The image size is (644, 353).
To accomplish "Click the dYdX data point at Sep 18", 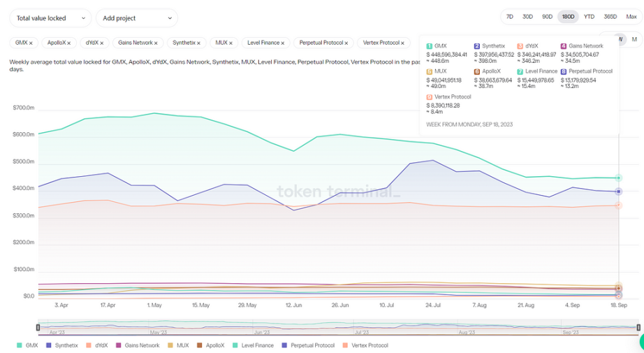I will coord(619,206).
